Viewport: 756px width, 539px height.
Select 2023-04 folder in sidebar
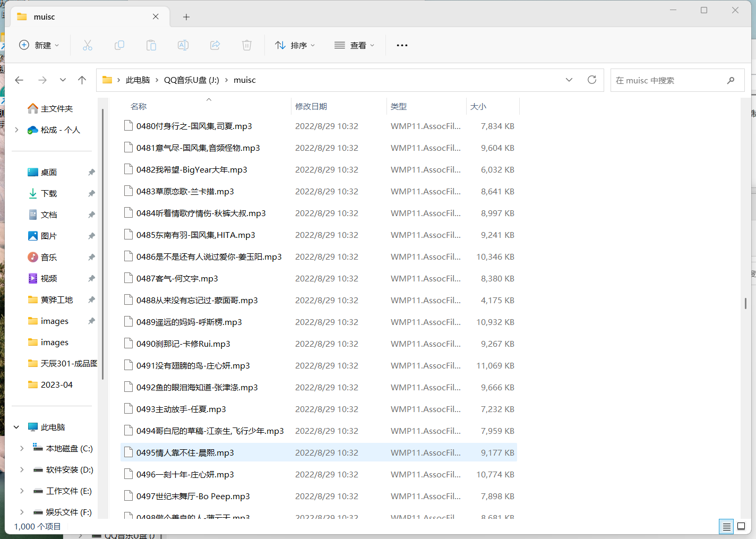point(50,384)
